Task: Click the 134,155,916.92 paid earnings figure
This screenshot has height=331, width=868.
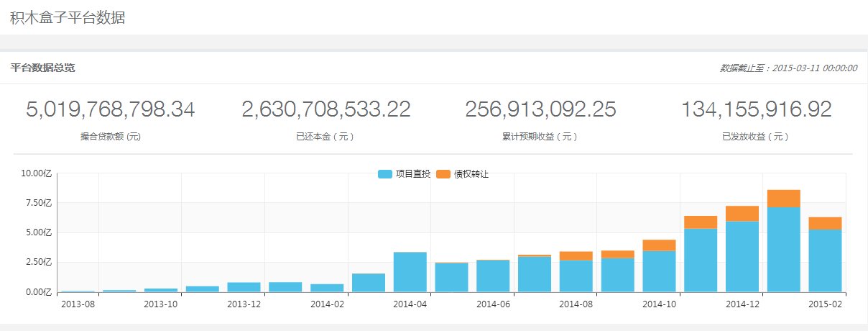Action: 756,109
